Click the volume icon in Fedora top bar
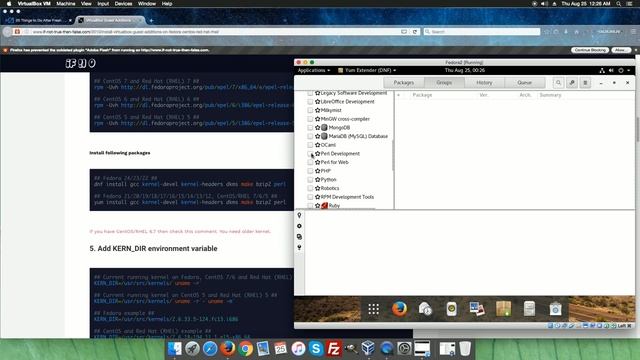The height and width of the screenshot is (360, 640). click(x=611, y=71)
